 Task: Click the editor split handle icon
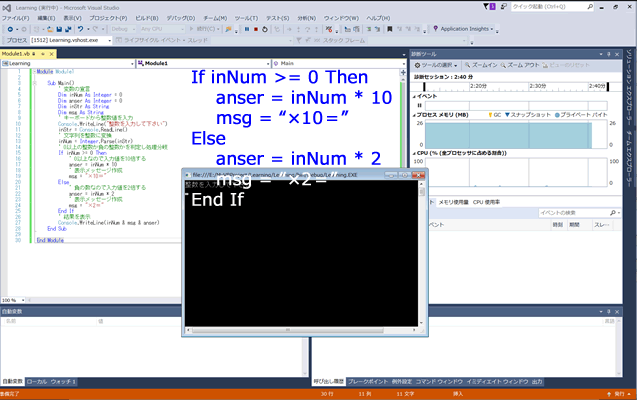403,72
